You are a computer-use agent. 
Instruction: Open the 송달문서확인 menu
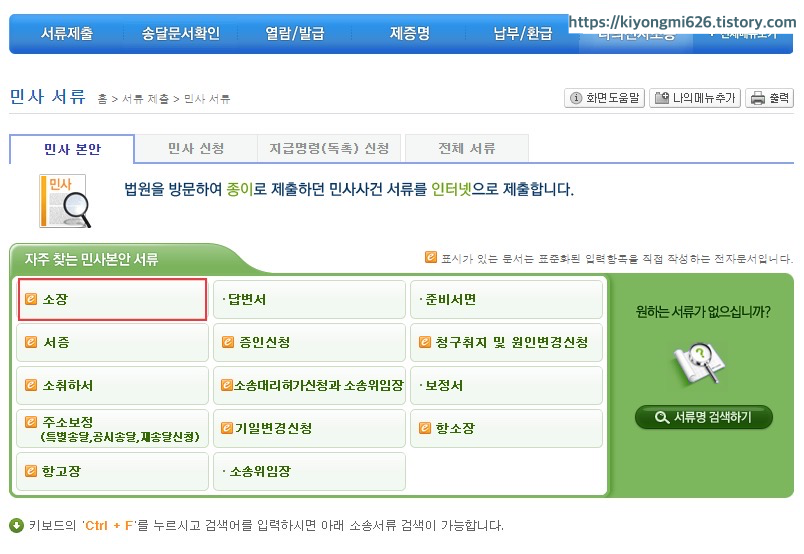tap(180, 34)
